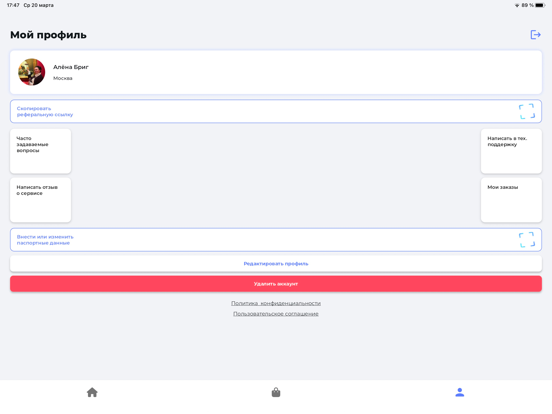Tap Внести или изменить паспортные данные

tap(276, 240)
